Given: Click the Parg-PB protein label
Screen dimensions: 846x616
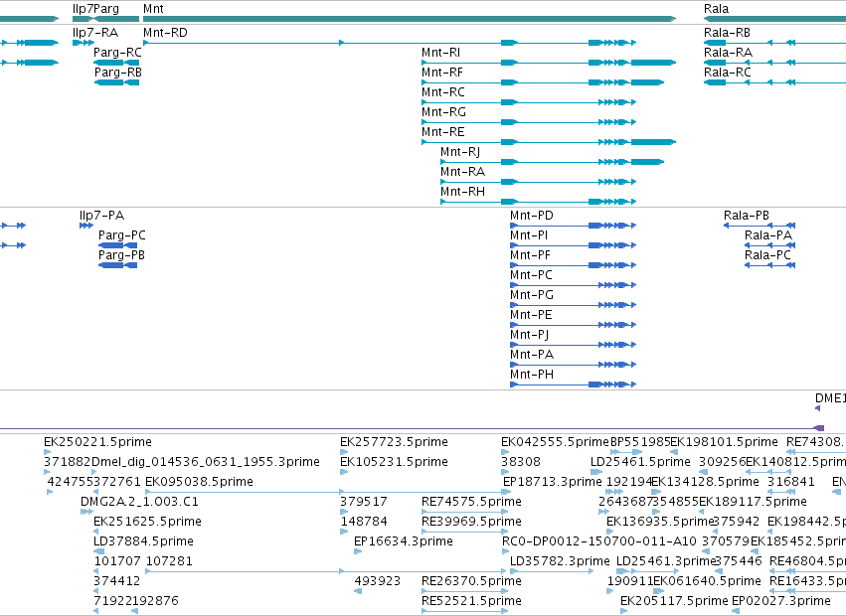Looking at the screenshot, I should tap(121, 255).
